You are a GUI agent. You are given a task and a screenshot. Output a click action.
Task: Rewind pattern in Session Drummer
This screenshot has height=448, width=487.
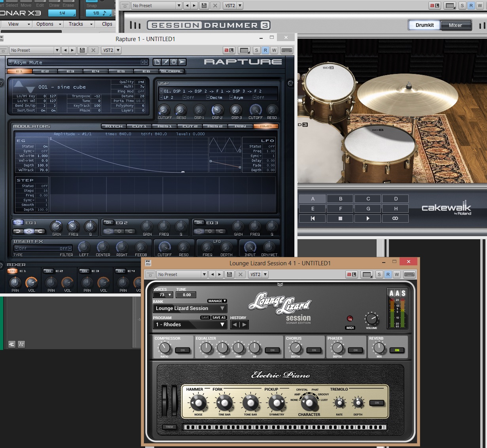point(313,218)
